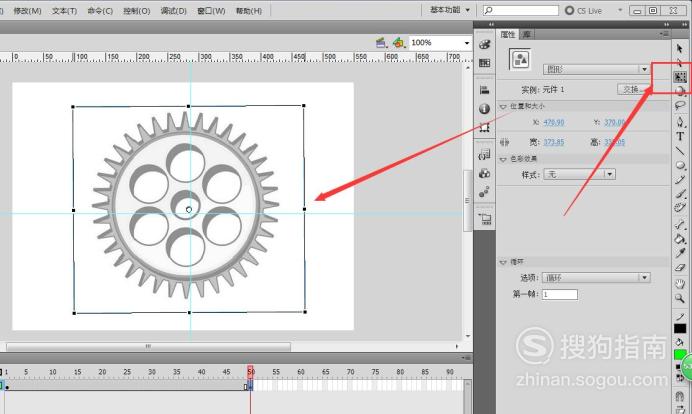Screen dimensions: 692x414
Task: Choose the Lasso tool
Action: tap(680, 105)
